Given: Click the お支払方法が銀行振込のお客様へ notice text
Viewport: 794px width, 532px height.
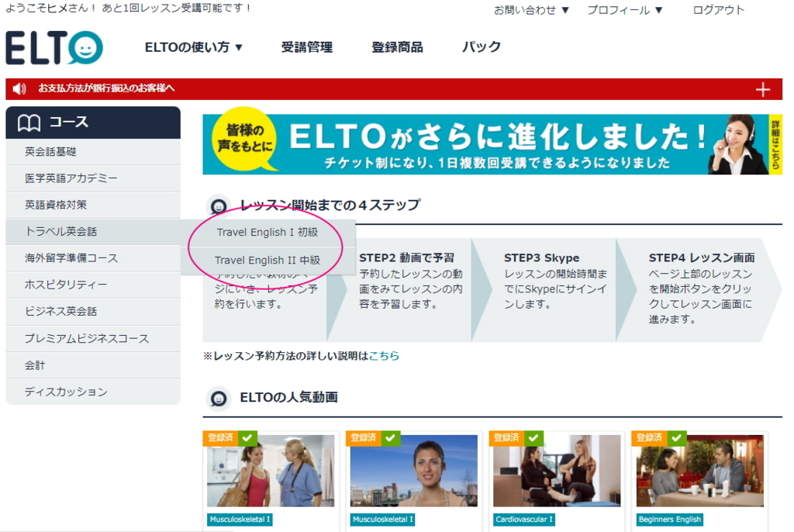Looking at the screenshot, I should [x=106, y=88].
